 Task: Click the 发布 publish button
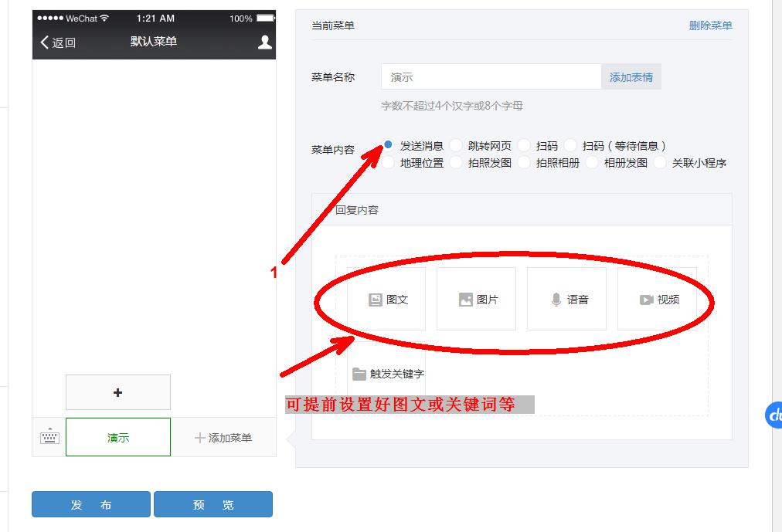pyautogui.click(x=91, y=504)
